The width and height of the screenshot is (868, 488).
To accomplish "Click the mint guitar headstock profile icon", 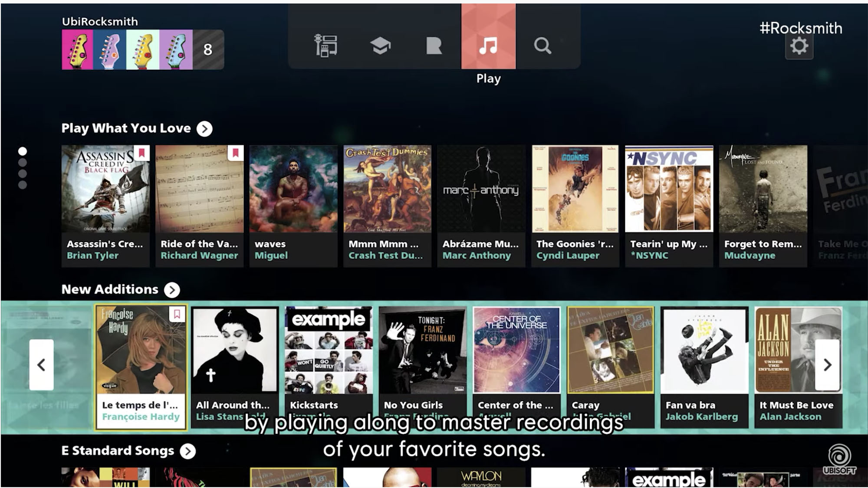I will tap(142, 49).
